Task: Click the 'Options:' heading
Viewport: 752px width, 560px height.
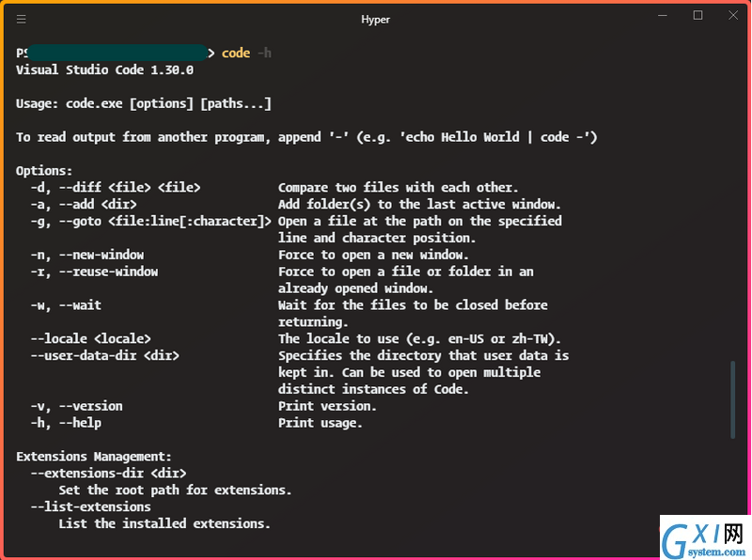Action: click(44, 171)
